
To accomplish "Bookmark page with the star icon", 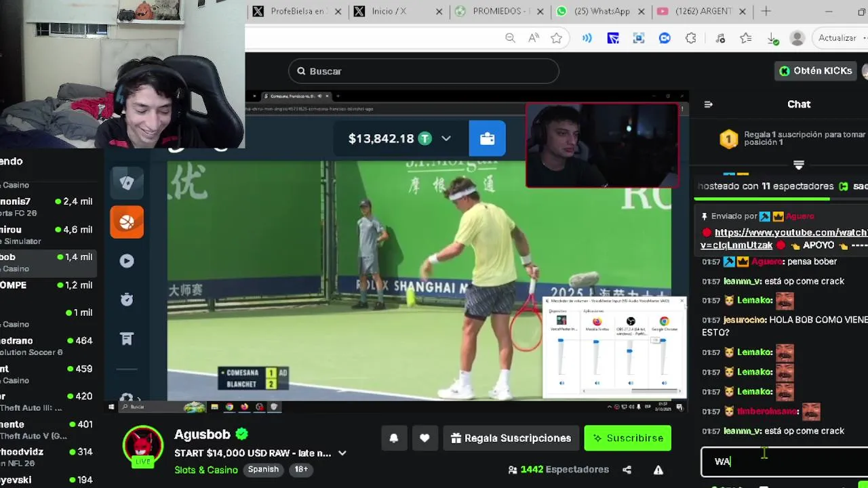I will (557, 39).
